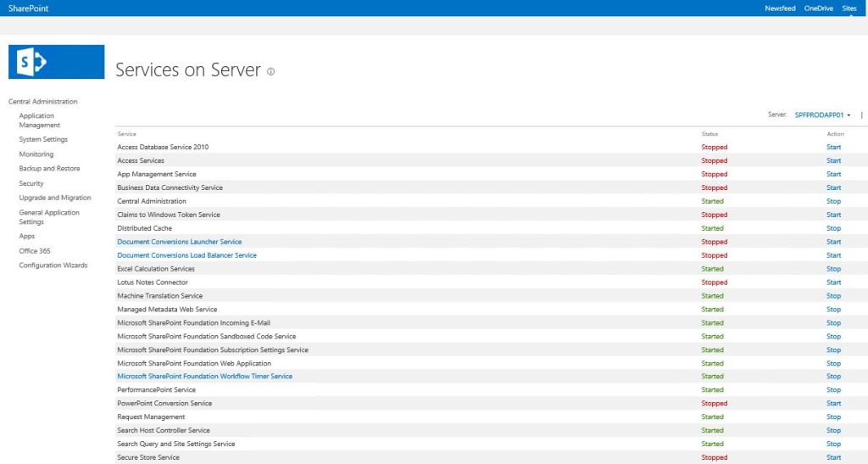Open General Application Settings
Viewport: 868px width, 464px height.
pyautogui.click(x=49, y=217)
